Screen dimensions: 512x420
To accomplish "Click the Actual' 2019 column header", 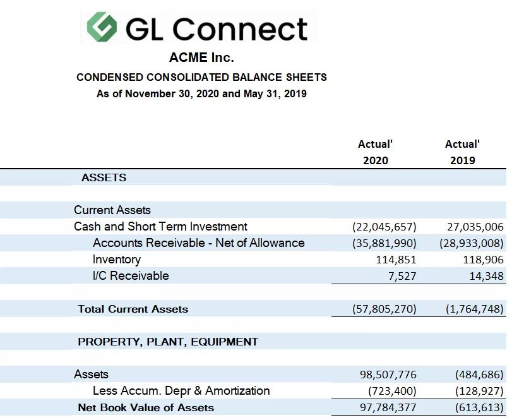I will (462, 152).
